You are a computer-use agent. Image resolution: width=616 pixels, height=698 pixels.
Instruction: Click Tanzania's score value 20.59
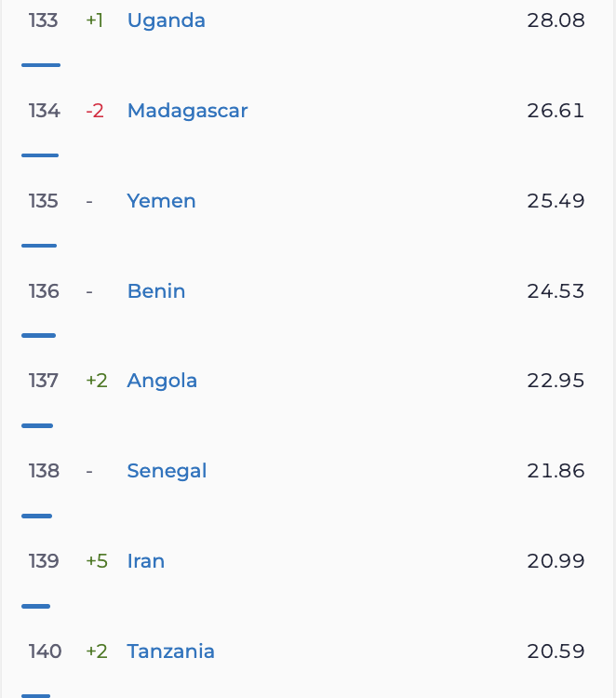[556, 651]
